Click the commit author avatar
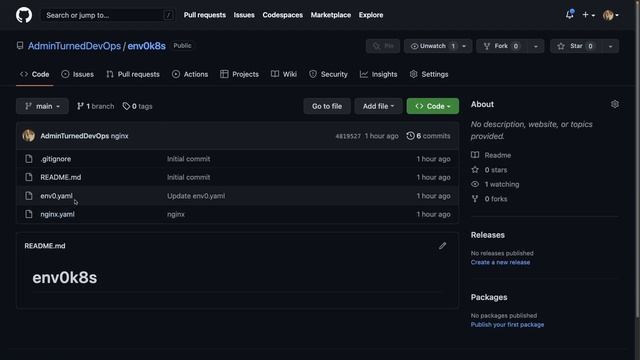 click(x=29, y=136)
